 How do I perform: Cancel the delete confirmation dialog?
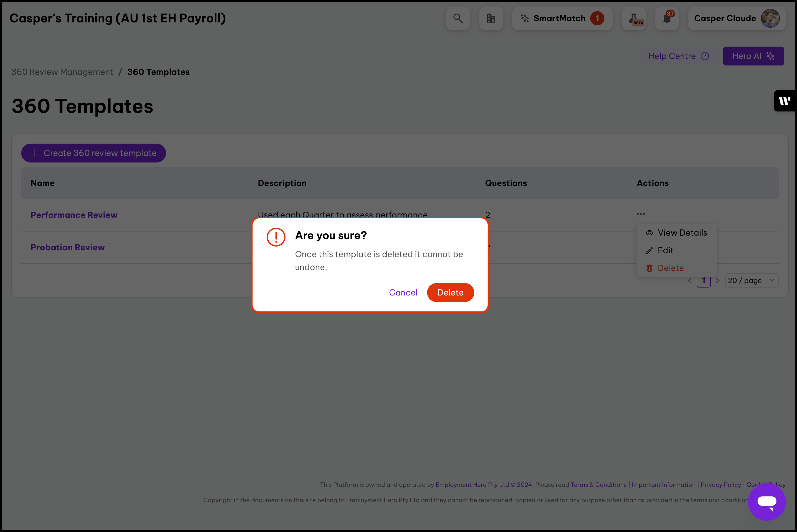tap(403, 293)
